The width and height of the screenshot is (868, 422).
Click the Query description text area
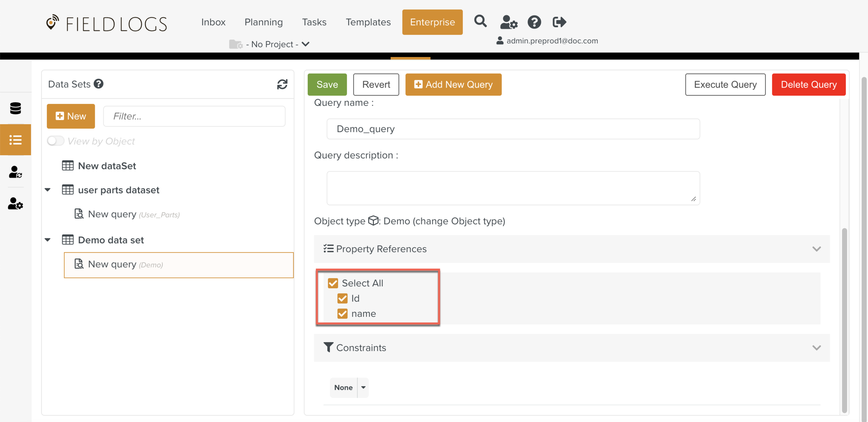(513, 188)
